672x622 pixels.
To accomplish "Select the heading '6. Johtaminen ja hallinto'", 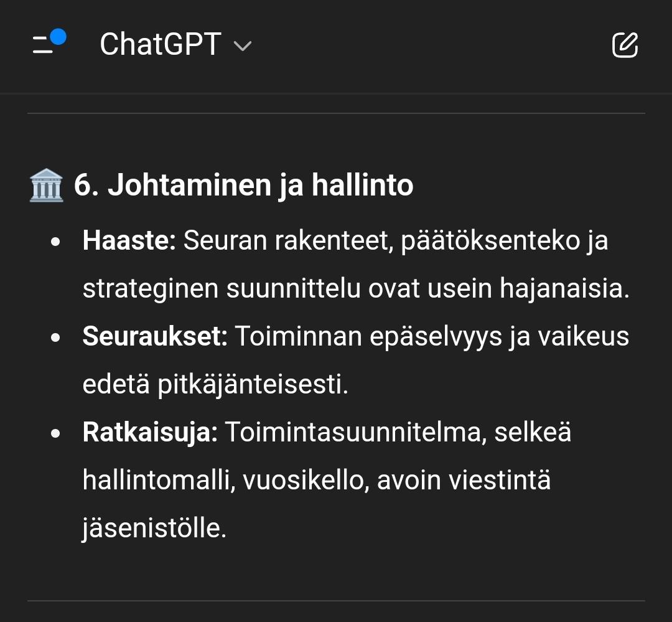I will (243, 186).
